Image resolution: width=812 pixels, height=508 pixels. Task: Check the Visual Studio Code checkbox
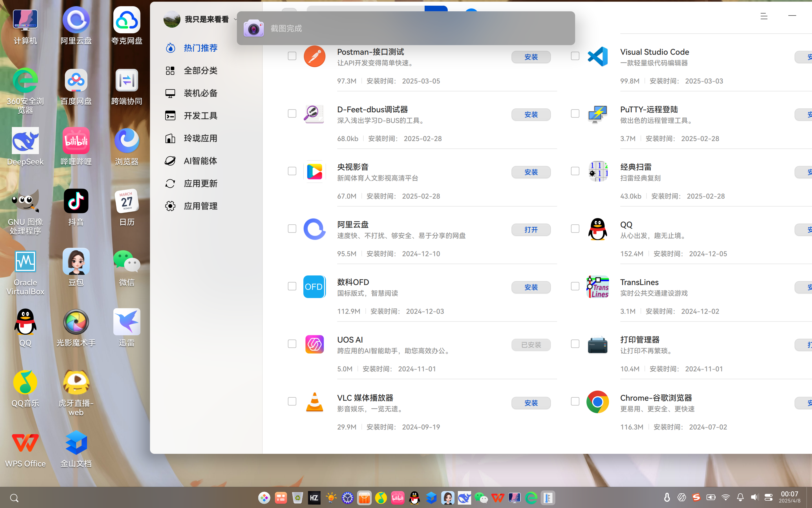(x=575, y=56)
